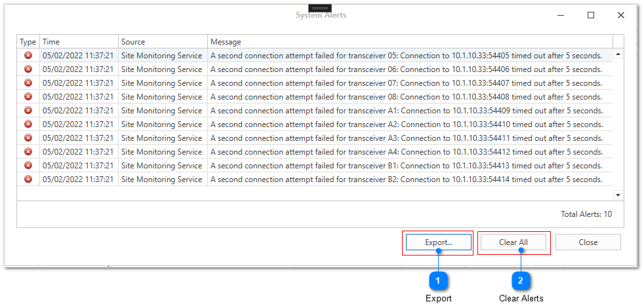Sort alerts by the Type column header
This screenshot has width=644, height=304.
click(x=28, y=42)
